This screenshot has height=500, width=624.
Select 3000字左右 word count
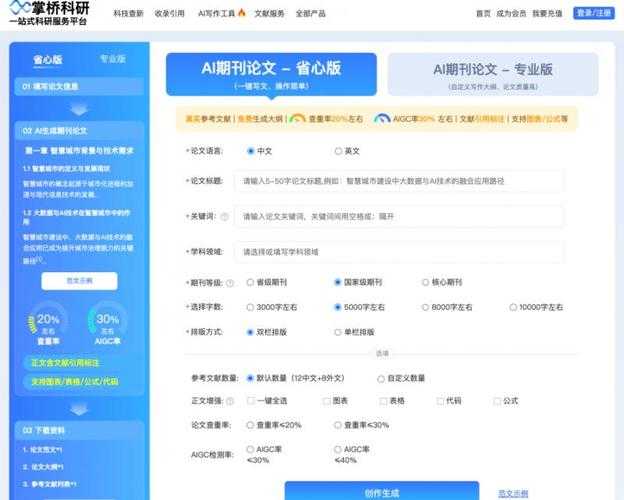point(250,307)
